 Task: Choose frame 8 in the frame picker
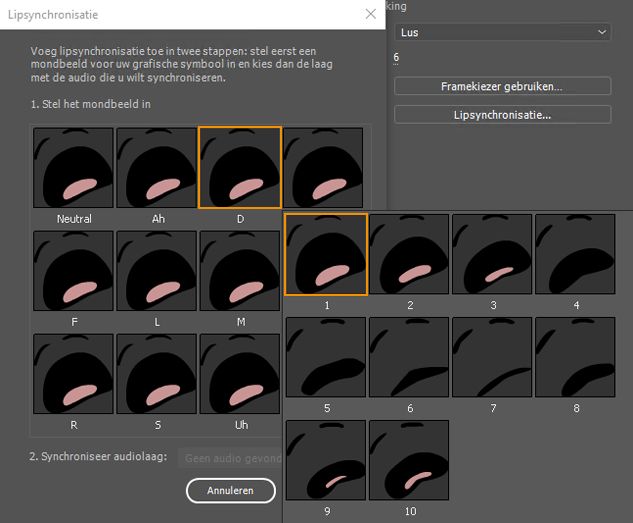point(575,357)
